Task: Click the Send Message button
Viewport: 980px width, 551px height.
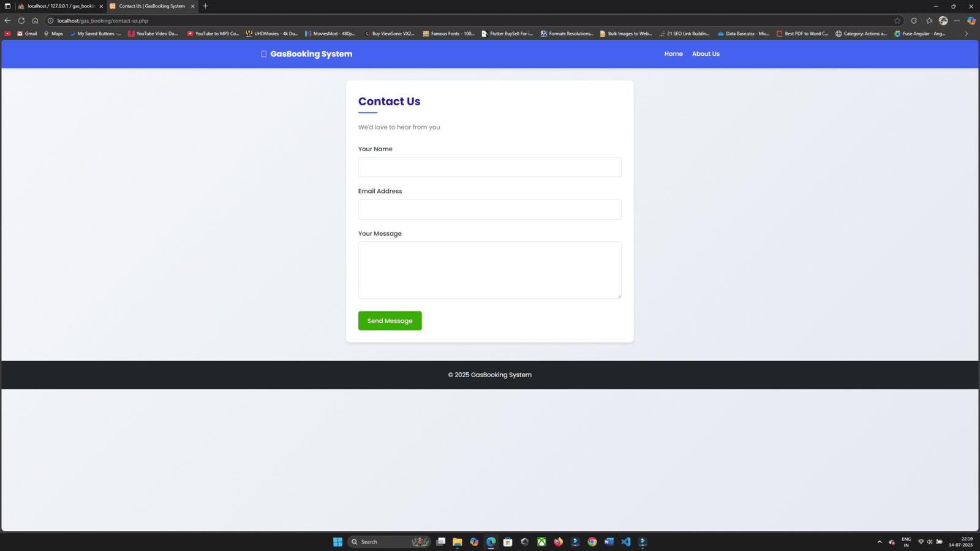Action: pyautogui.click(x=390, y=320)
